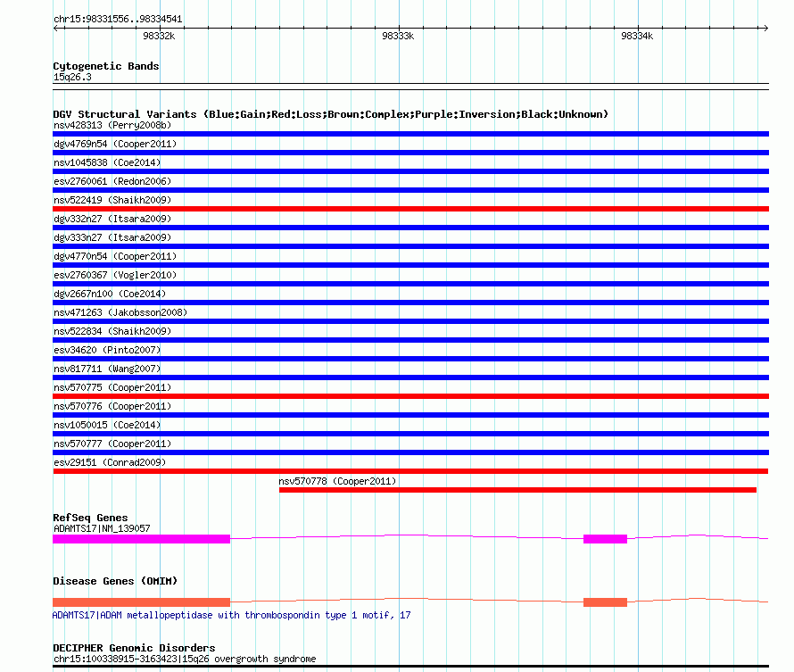
Task: Open the esv29151 (Conrad2009) variant label
Action: pos(110,462)
